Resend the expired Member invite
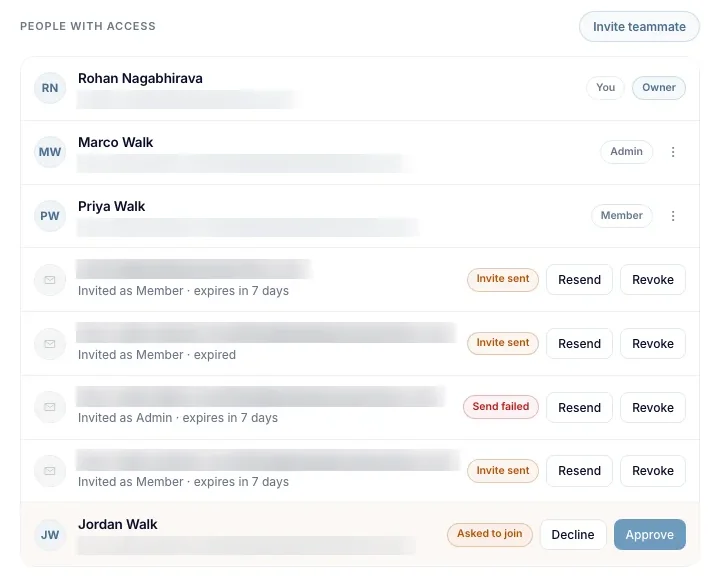Screen dimensions: 720x578 coord(579,343)
